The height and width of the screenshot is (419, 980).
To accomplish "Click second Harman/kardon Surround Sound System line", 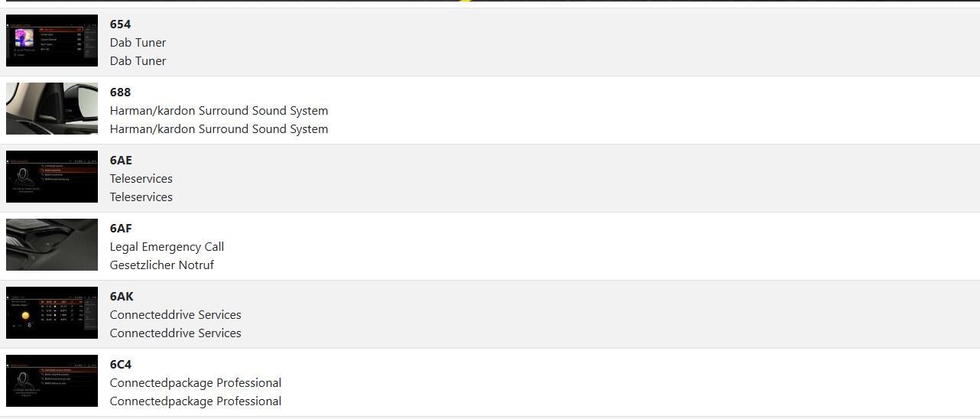I will pyautogui.click(x=219, y=129).
